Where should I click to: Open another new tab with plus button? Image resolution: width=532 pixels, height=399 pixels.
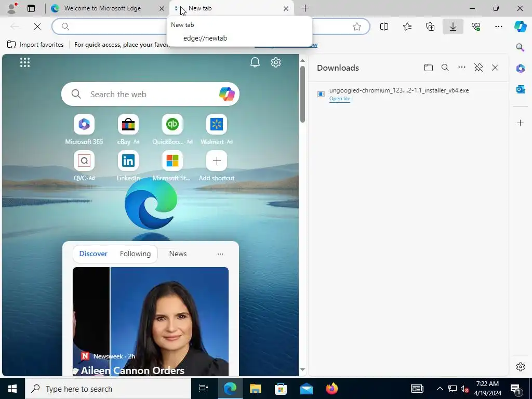coord(305,8)
